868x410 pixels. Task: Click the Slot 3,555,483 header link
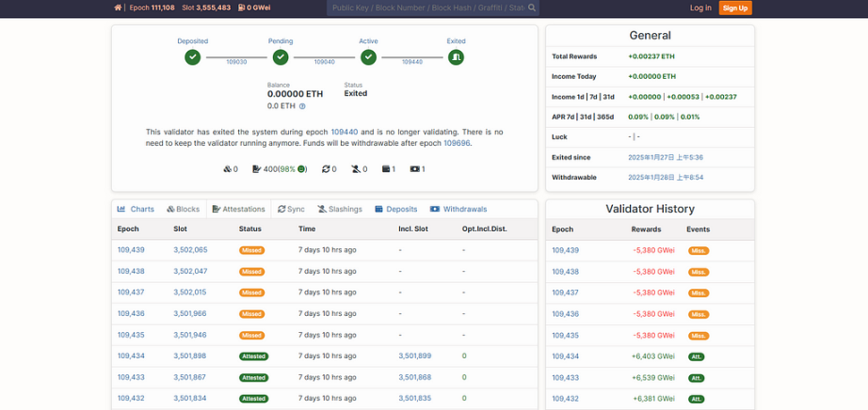tap(206, 8)
